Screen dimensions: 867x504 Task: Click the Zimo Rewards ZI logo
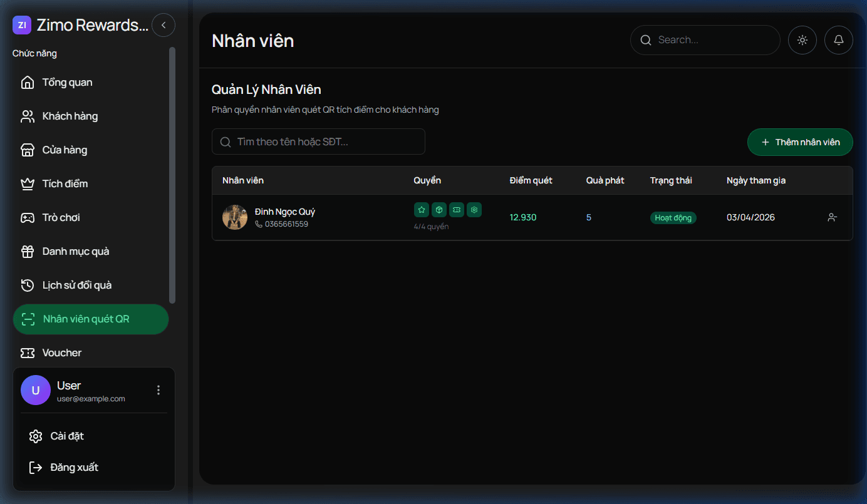tap(22, 25)
